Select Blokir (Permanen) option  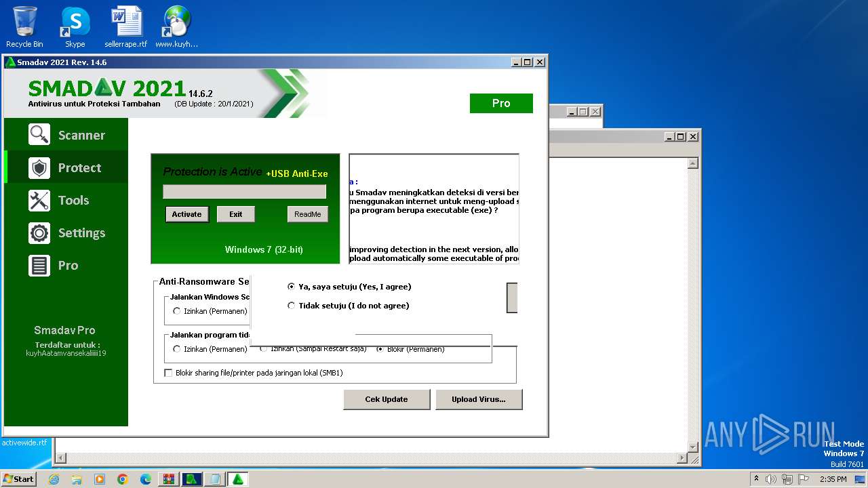[x=410, y=349]
